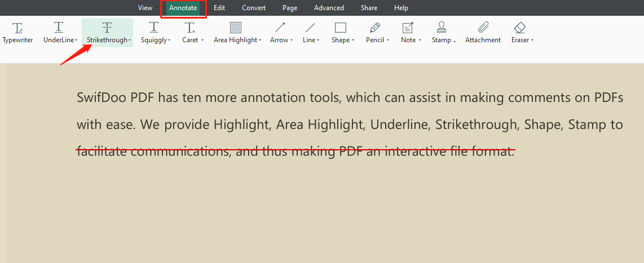Select the Stamp tool icon
The height and width of the screenshot is (263, 644).
point(442,28)
